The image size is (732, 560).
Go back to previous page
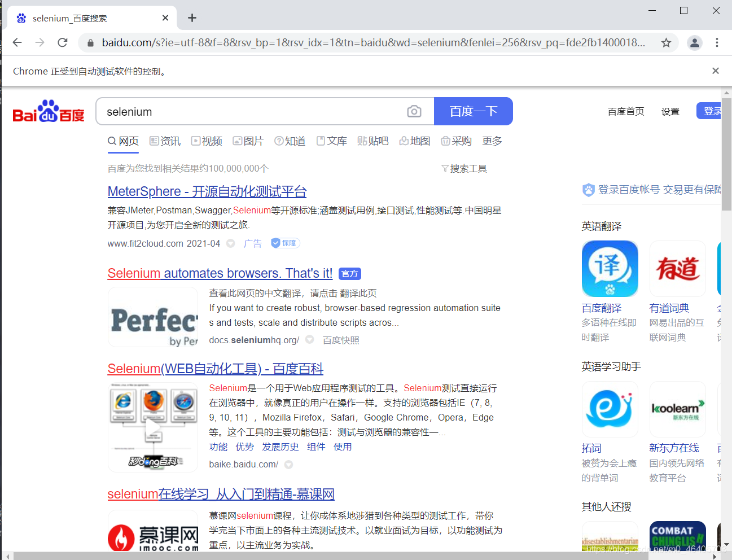point(17,42)
